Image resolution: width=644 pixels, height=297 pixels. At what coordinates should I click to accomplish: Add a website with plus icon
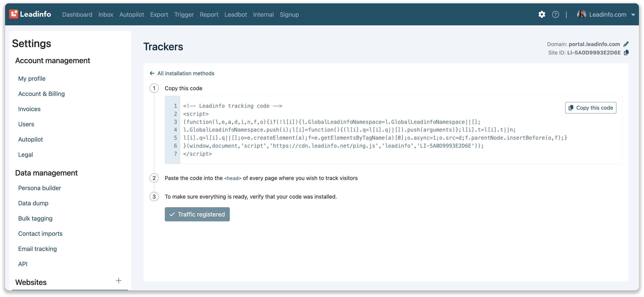pyautogui.click(x=119, y=281)
